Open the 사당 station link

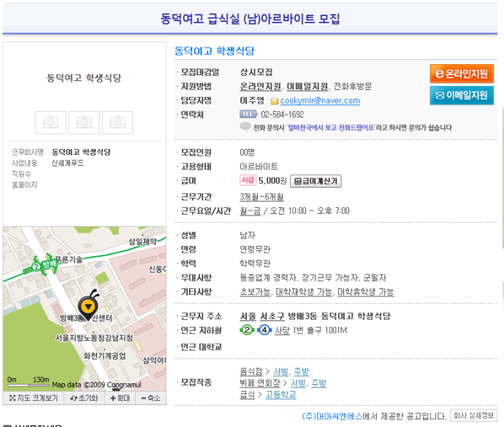coord(282,331)
